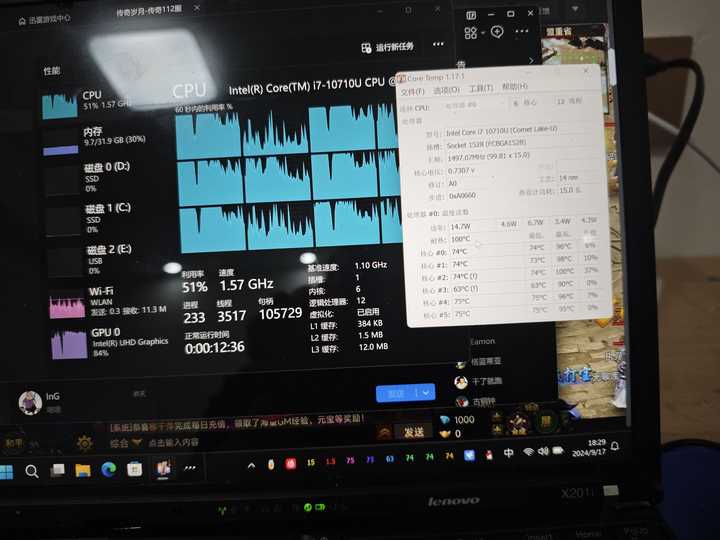Click the 105729 handles value
Image resolution: width=720 pixels, height=540 pixels.
[x=281, y=314]
